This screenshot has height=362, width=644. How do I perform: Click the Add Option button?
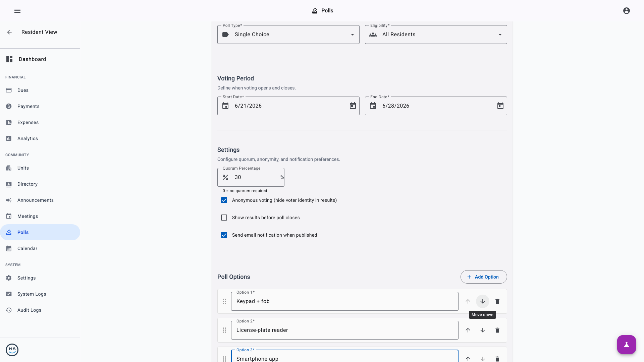(484, 277)
